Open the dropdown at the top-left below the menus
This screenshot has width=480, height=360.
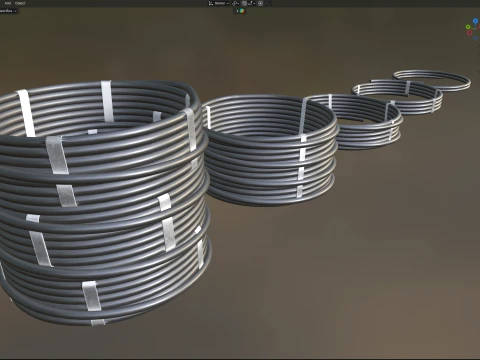click(8, 11)
